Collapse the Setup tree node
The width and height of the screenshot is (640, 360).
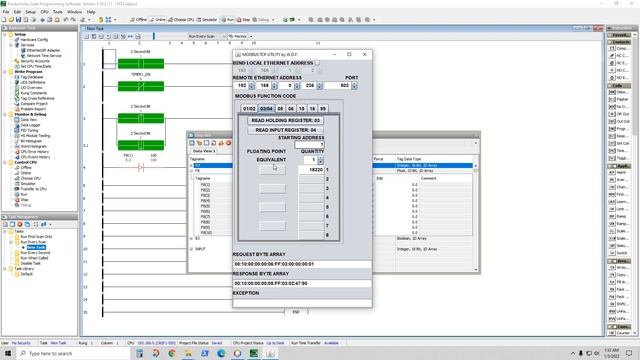click(5, 34)
